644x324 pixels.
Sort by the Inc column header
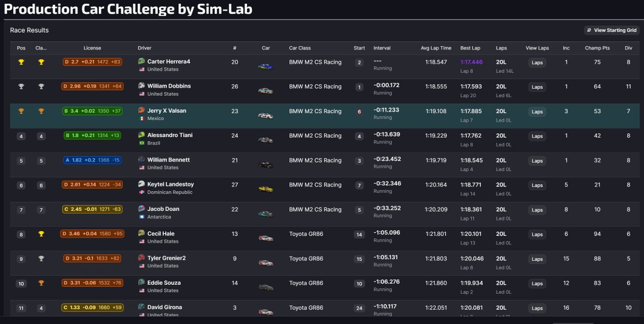point(566,48)
